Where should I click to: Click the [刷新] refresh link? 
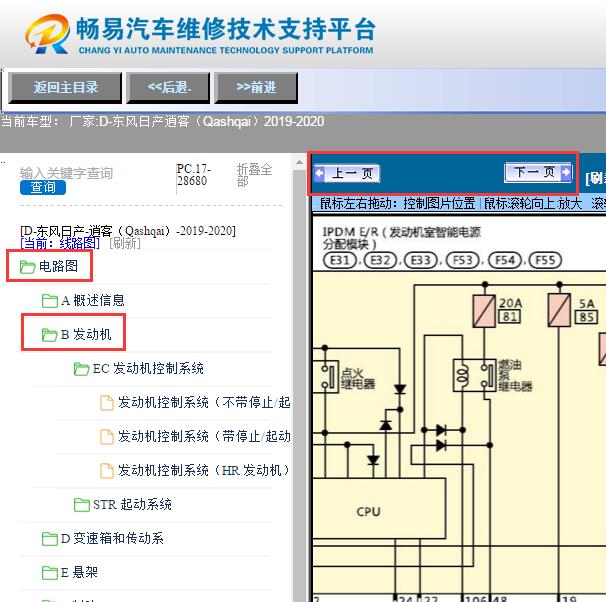click(125, 243)
